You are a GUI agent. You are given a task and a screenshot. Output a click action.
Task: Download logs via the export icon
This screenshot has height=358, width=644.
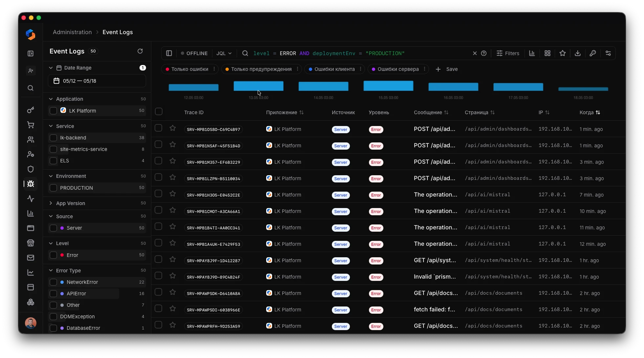(x=578, y=53)
